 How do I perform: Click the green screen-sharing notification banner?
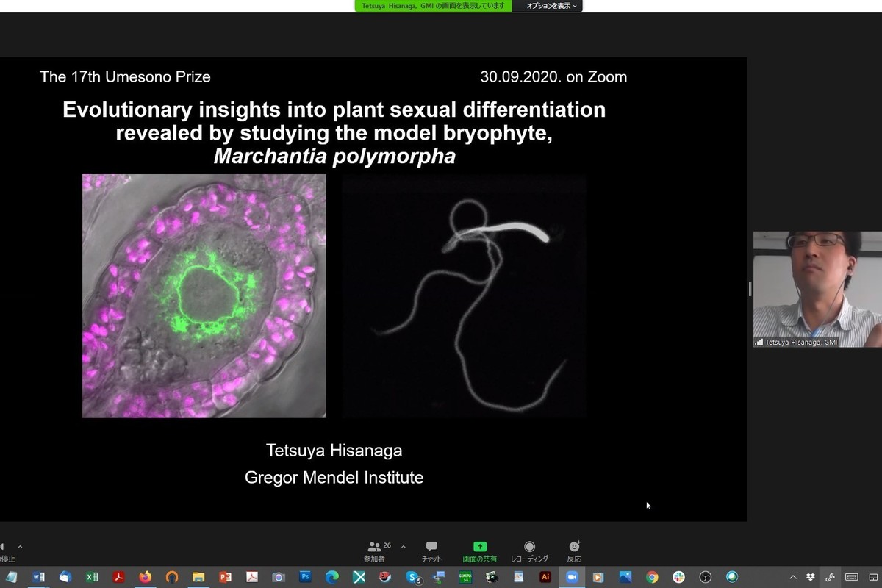434,6
